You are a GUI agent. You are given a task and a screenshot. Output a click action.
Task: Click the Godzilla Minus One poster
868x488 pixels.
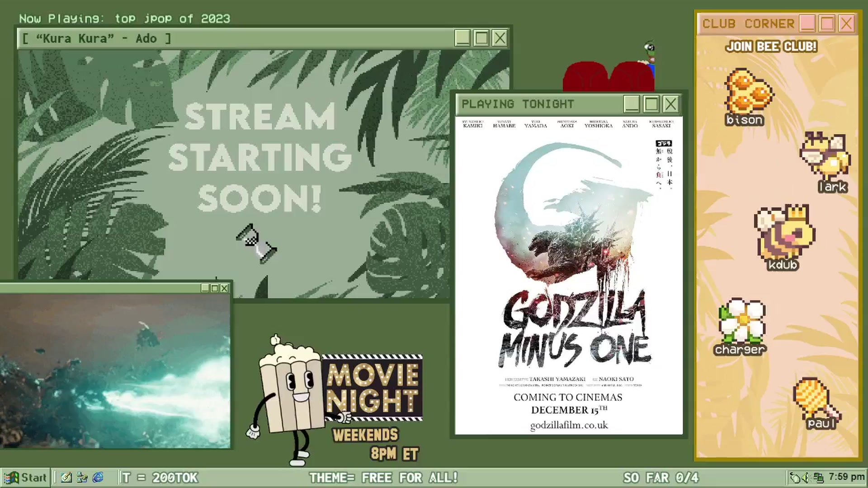[569, 276]
